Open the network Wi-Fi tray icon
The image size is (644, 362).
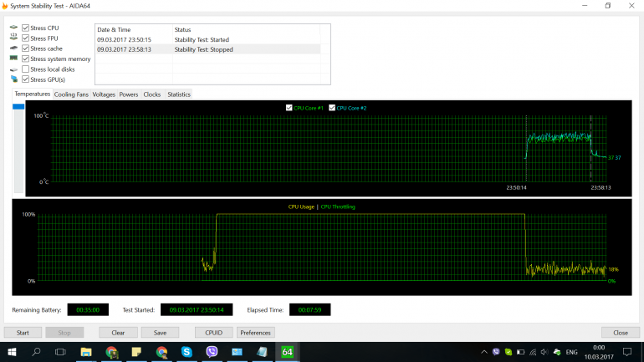coord(533,352)
